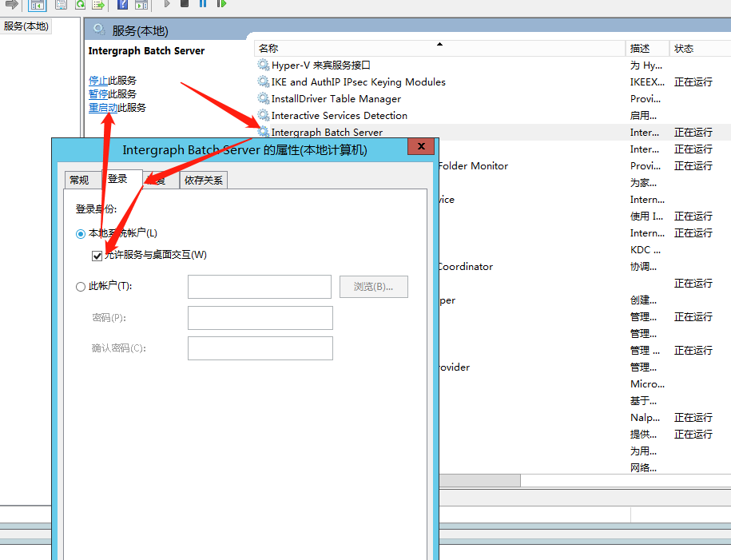
Task: Select IKE and AuthIP IPsec Keying Modules
Action: pos(358,82)
